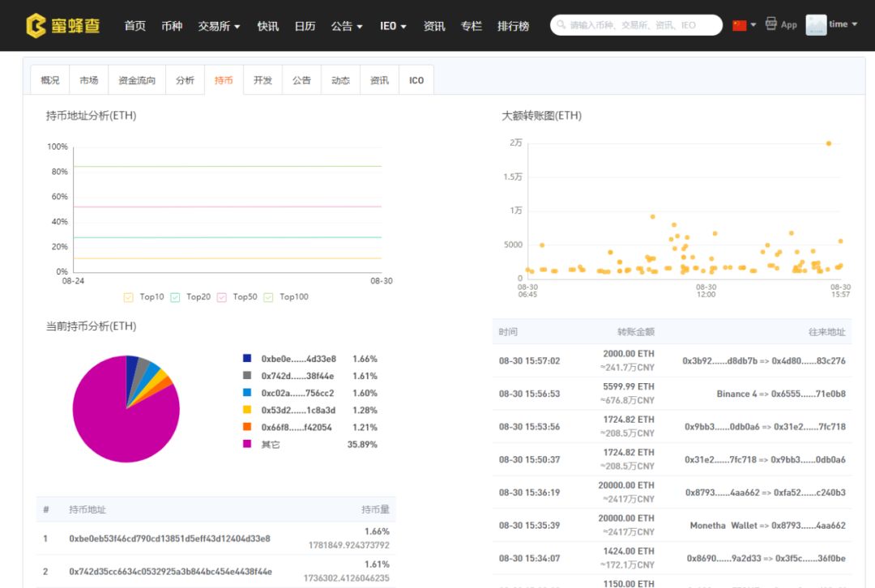Switch to the 资金流向 tab
The height and width of the screenshot is (588, 875).
coord(137,80)
